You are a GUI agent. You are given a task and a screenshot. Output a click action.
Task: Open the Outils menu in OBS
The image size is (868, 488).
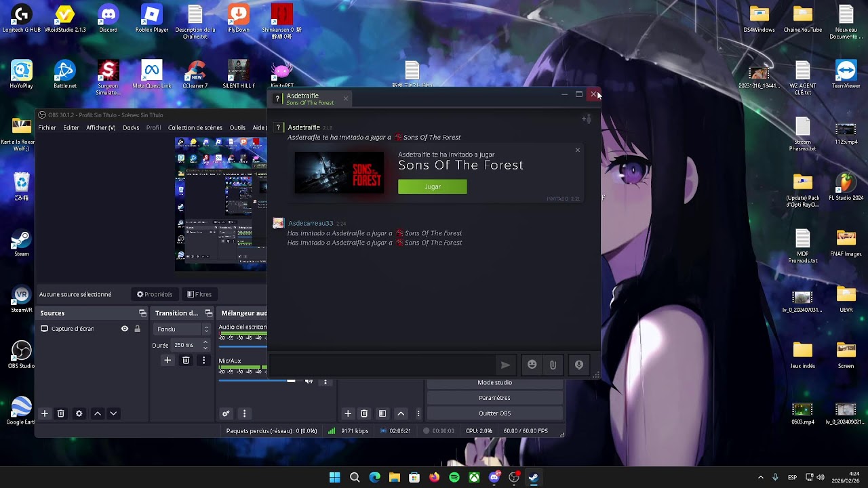[x=237, y=127]
